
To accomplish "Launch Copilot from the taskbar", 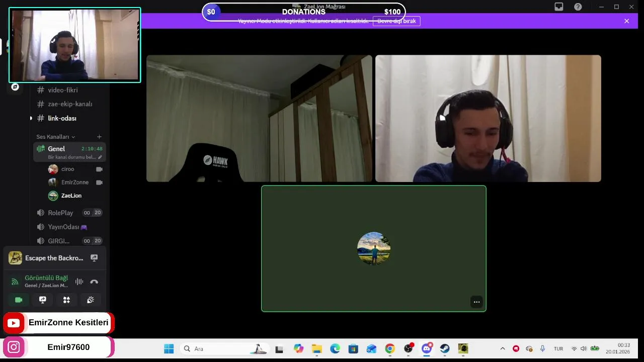I will [299, 348].
